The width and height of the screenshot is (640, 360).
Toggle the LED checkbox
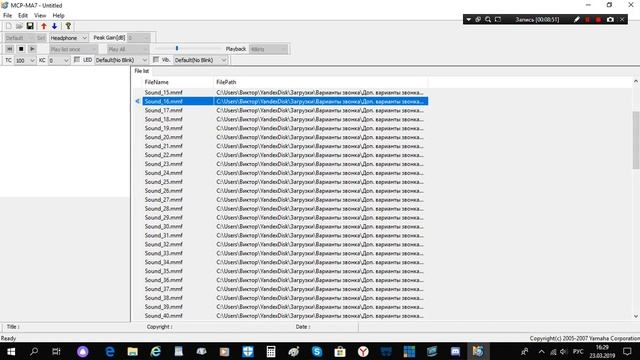[x=77, y=60]
